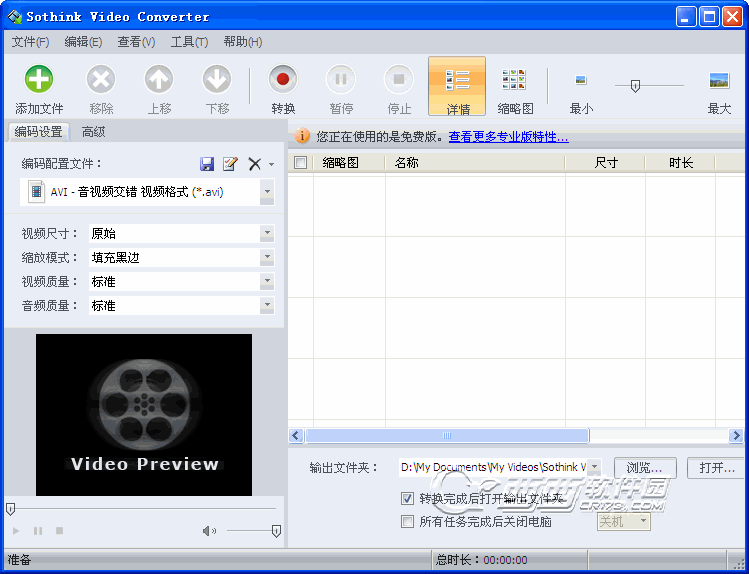This screenshot has width=749, height=574.
Task: Open the File (文件) menu
Action: [x=30, y=42]
